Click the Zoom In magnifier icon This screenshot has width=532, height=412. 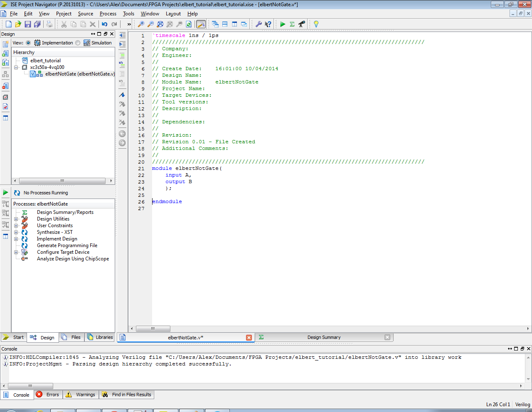[141, 24]
